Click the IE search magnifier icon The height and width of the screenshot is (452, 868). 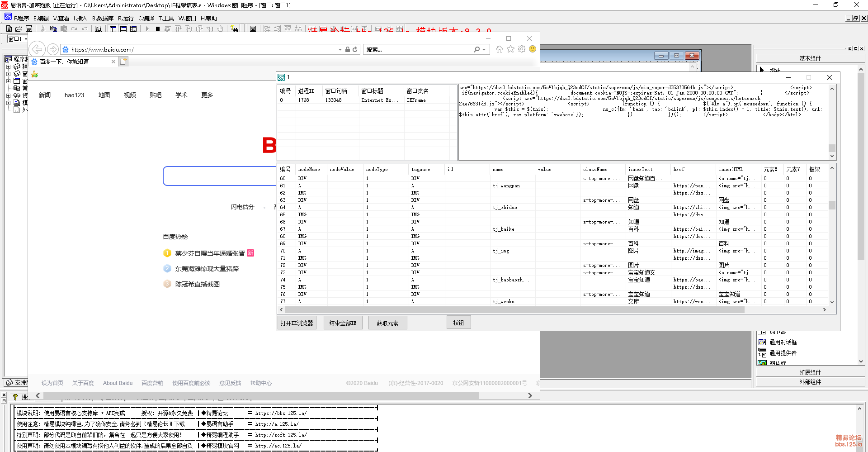(476, 49)
